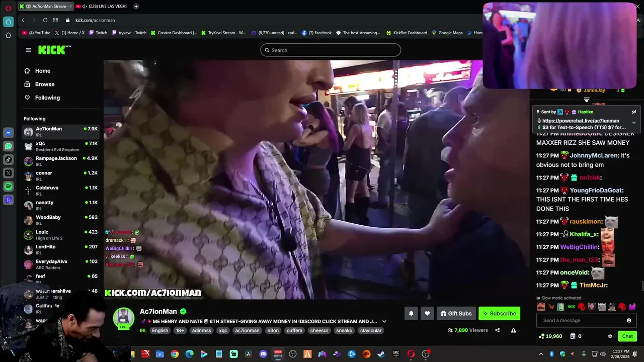Open Opera sidebar Aria icon
This screenshot has height=362, width=644.
[8, 200]
